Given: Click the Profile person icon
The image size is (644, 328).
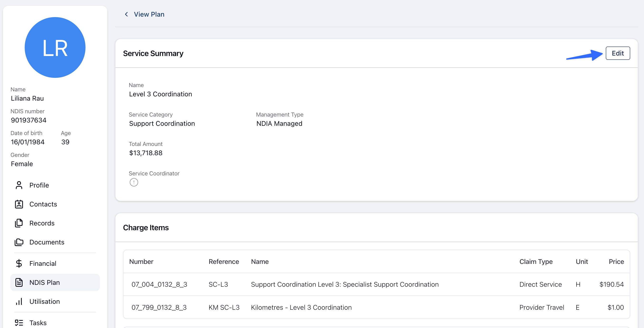Looking at the screenshot, I should (19, 185).
